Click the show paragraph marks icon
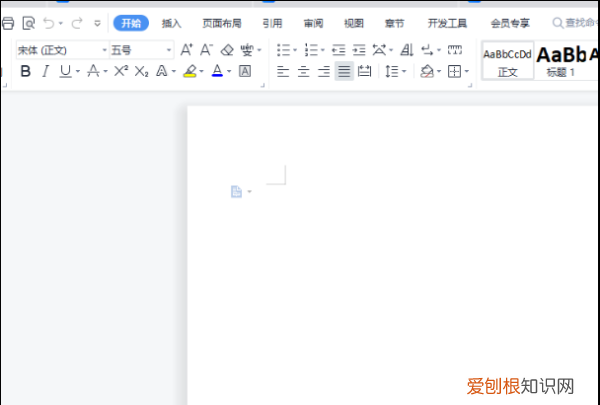 click(427, 50)
